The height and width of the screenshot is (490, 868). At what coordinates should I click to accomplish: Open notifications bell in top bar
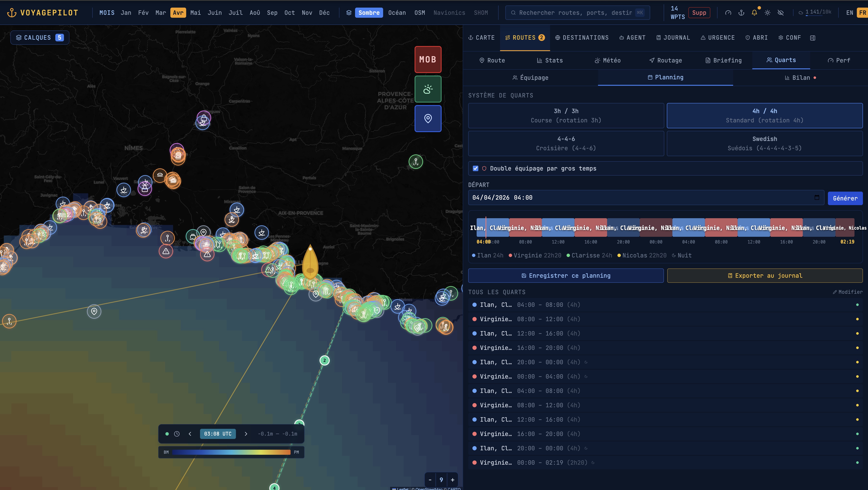[754, 13]
